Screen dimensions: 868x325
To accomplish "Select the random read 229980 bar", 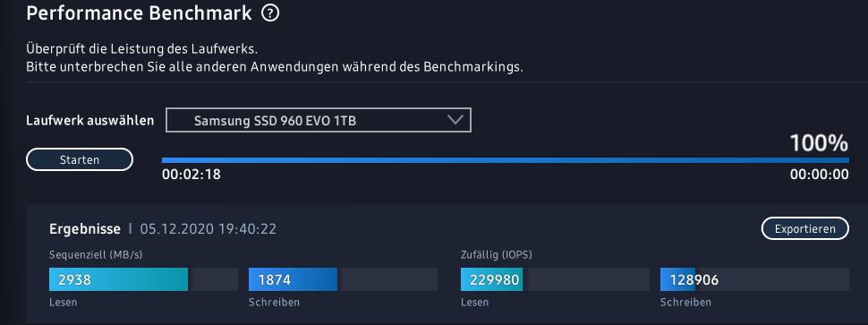I will tap(555, 279).
